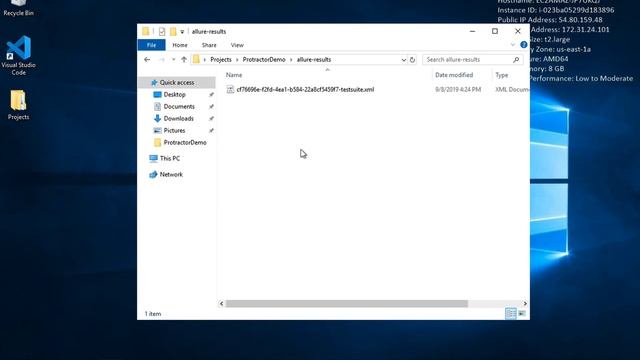Image resolution: width=640 pixels, height=360 pixels.
Task: Open ProtractorDemo in navigation pane
Action: point(185,142)
